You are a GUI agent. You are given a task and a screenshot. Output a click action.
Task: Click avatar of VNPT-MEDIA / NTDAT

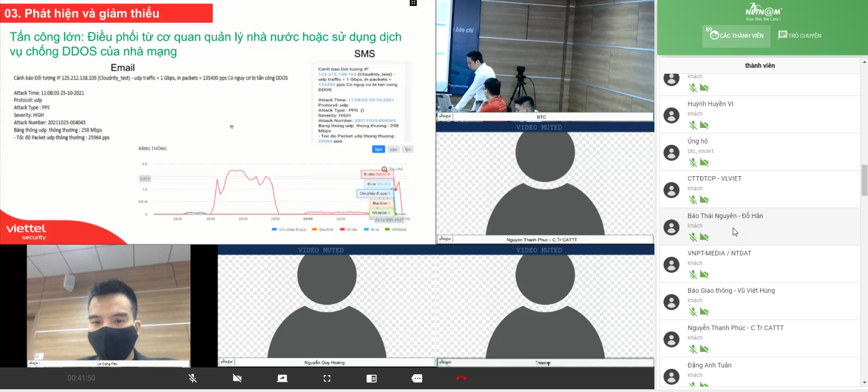click(x=672, y=265)
